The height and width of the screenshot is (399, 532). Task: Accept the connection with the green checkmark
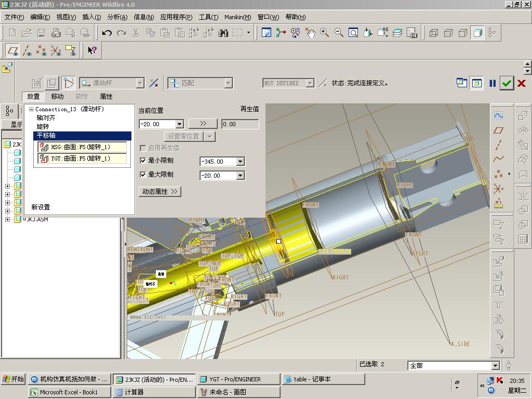tap(507, 83)
